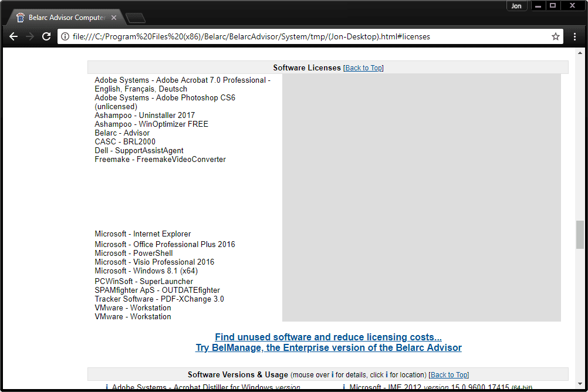Click the page scrollbar up arrow

[580, 53]
